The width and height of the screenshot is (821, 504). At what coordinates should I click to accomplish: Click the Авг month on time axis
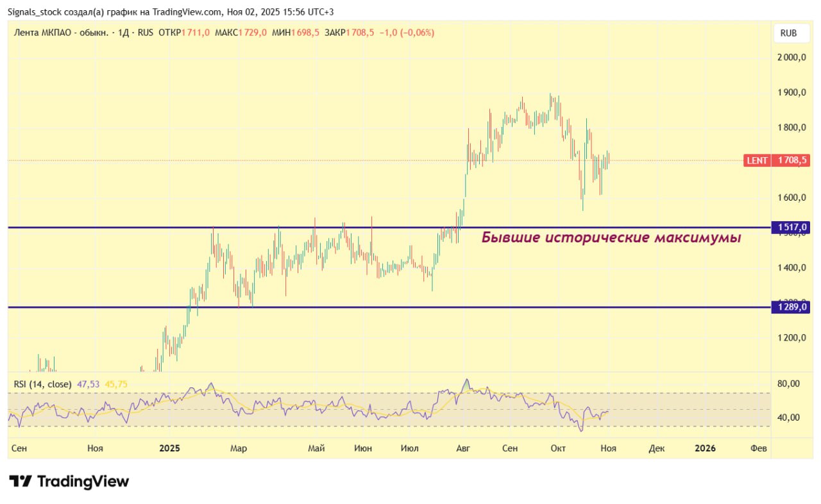click(462, 448)
